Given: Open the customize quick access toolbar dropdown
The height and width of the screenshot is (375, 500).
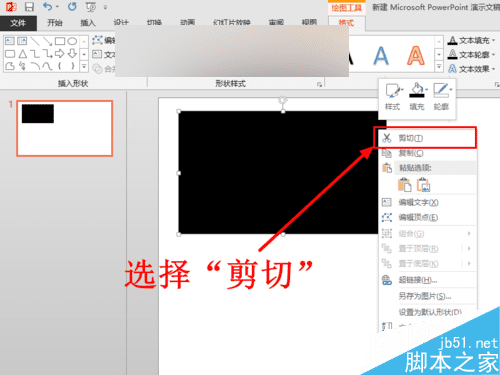Looking at the screenshot, I should (105, 7).
